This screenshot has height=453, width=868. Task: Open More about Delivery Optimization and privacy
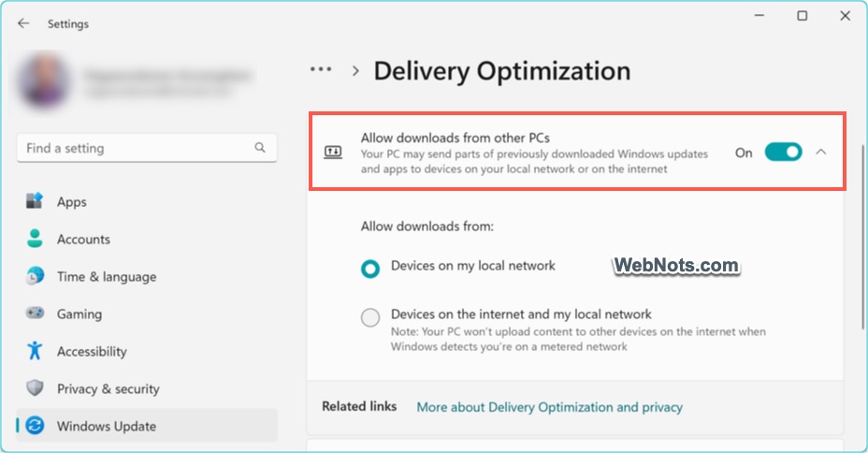[549, 407]
